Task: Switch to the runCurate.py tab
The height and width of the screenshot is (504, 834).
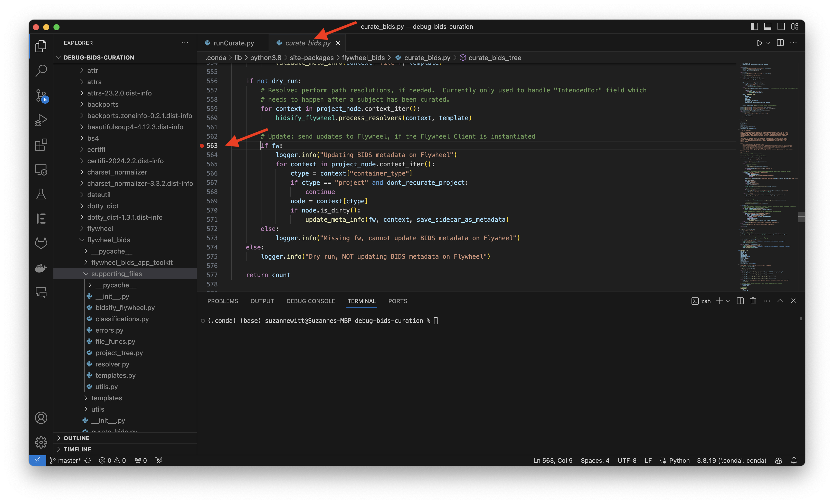Action: point(233,43)
